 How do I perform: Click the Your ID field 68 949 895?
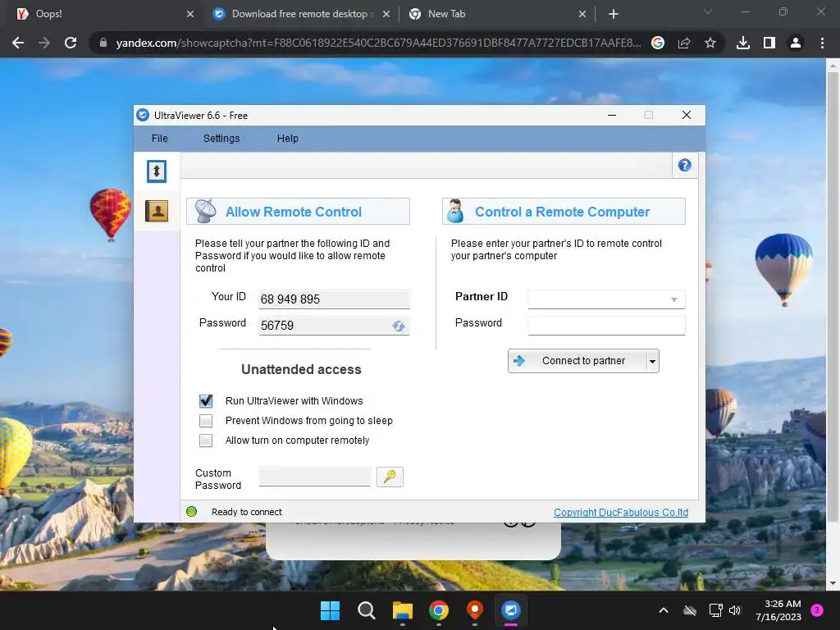334,299
